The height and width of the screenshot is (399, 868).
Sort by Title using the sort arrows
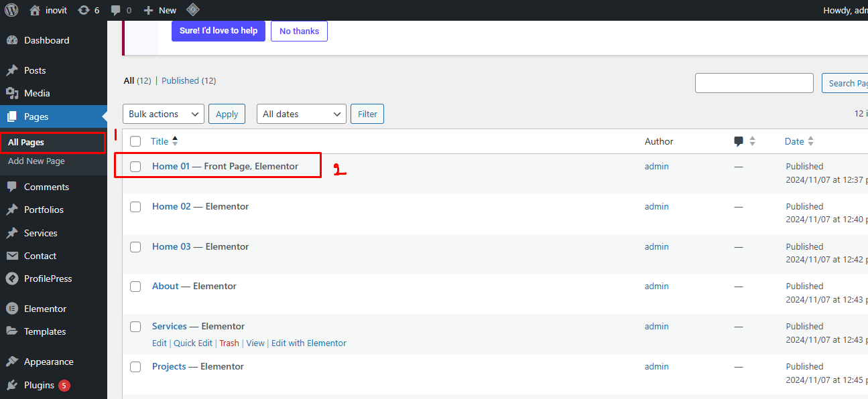(175, 141)
